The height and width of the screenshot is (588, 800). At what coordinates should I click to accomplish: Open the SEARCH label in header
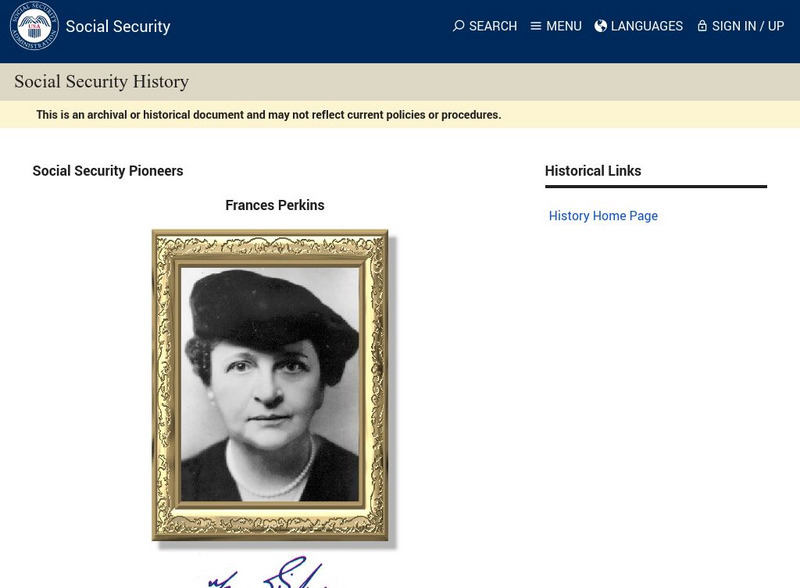(x=493, y=26)
